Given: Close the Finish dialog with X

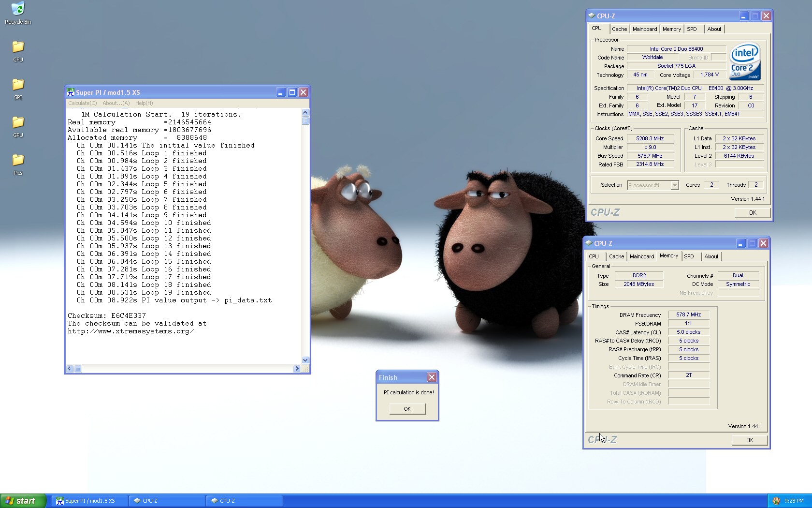Looking at the screenshot, I should (x=432, y=377).
